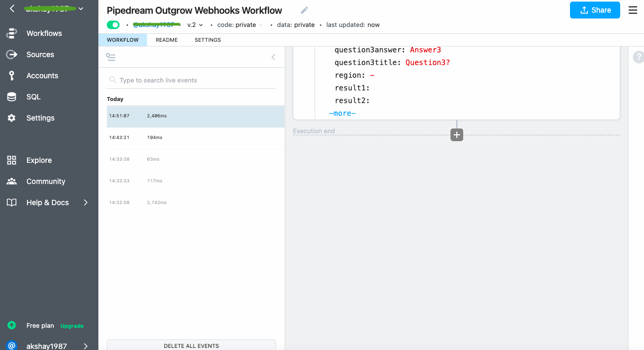
Task: Click the DELETE ALL EVENTS button
Action: (191, 345)
